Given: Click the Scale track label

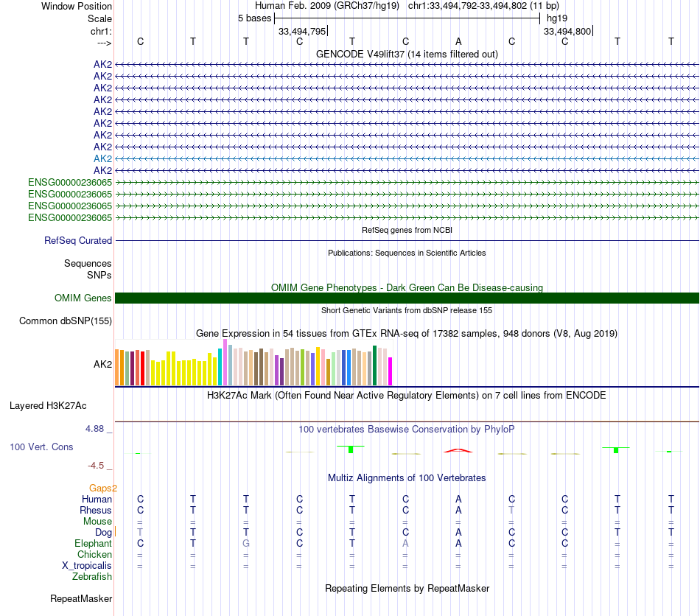Looking at the screenshot, I should pos(99,18).
